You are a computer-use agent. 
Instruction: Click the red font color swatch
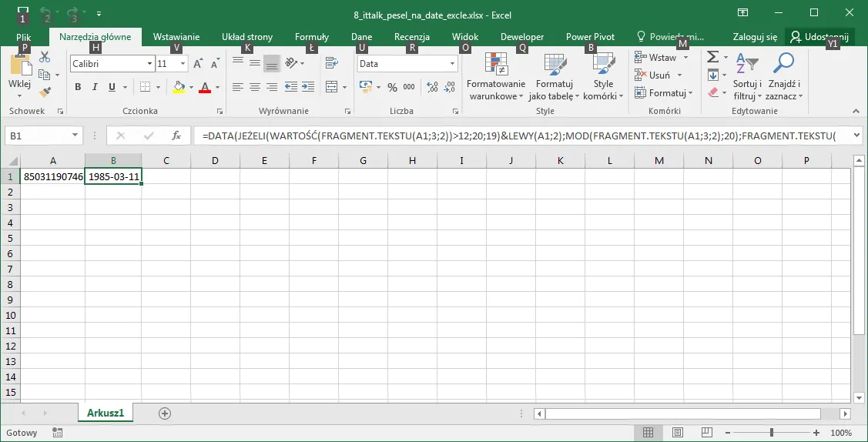(x=204, y=88)
